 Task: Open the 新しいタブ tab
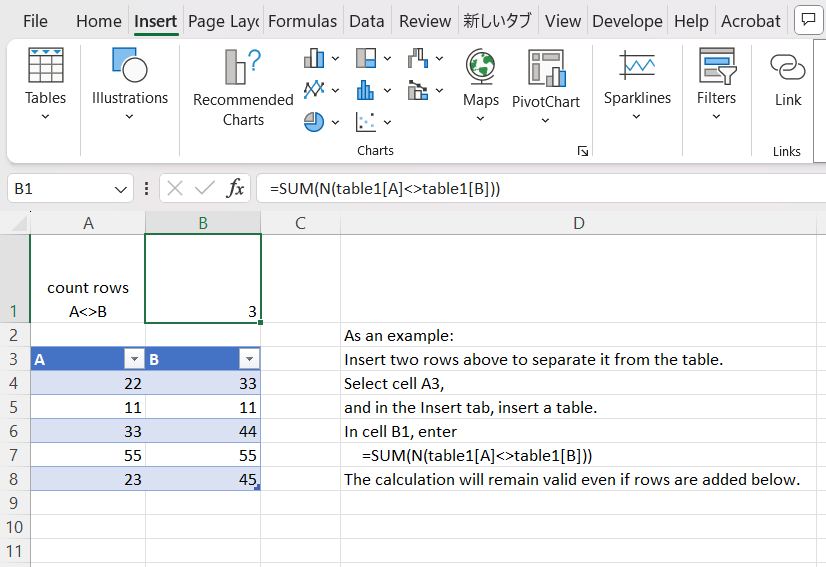click(497, 21)
